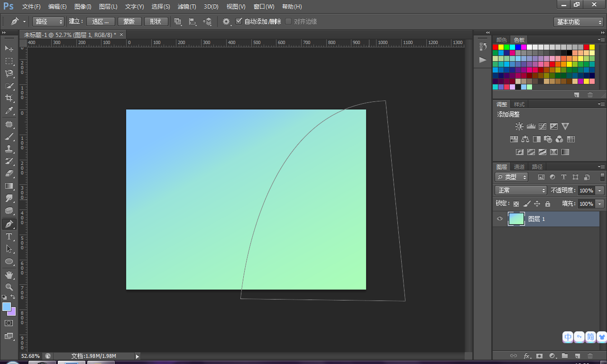
Task: Toggle the 自动添加/删除 checkbox
Action: click(239, 21)
